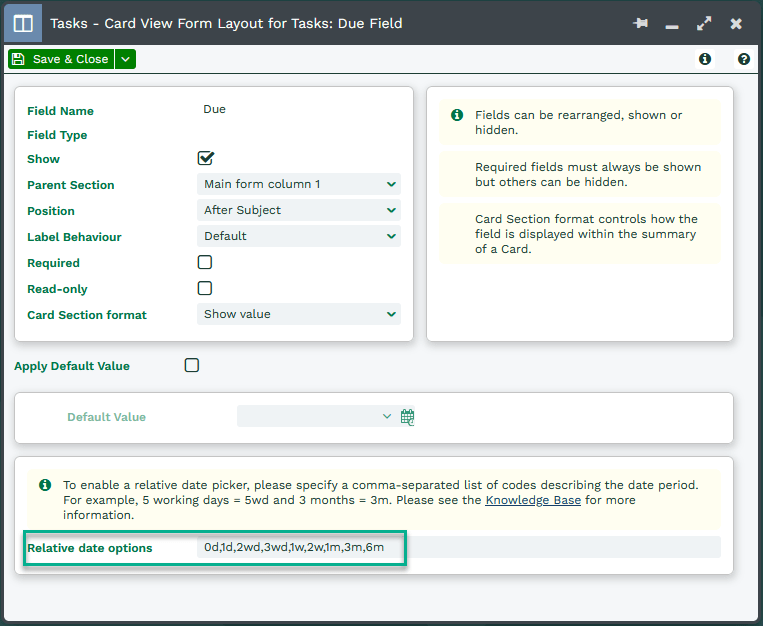Open the Card Section format dropdown
This screenshot has width=763, height=626.
tap(299, 314)
